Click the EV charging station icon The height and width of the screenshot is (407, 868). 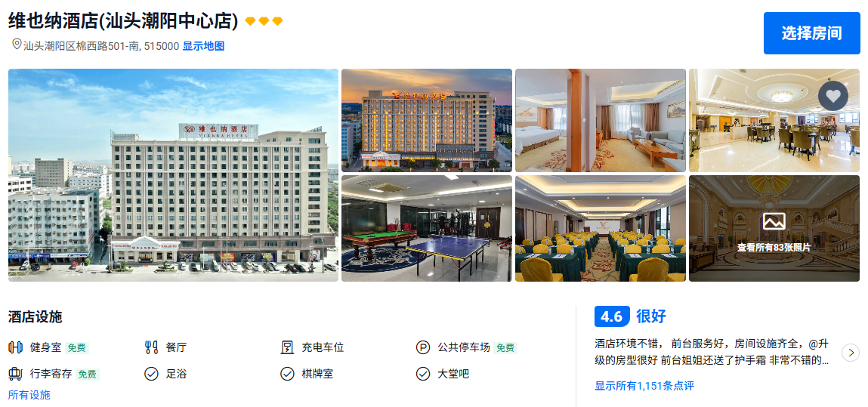point(287,348)
